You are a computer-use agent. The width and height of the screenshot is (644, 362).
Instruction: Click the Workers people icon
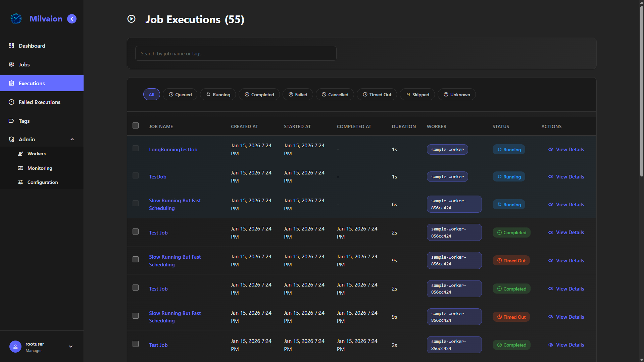(x=20, y=154)
